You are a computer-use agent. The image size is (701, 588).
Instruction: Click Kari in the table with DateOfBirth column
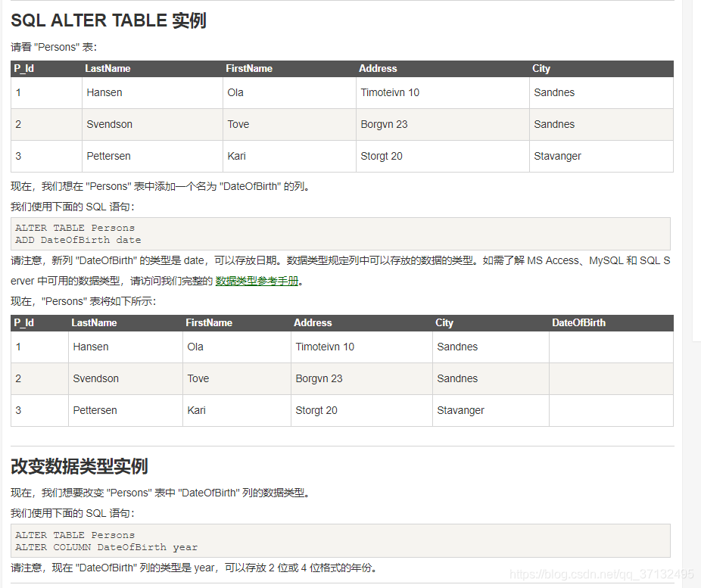point(197,410)
